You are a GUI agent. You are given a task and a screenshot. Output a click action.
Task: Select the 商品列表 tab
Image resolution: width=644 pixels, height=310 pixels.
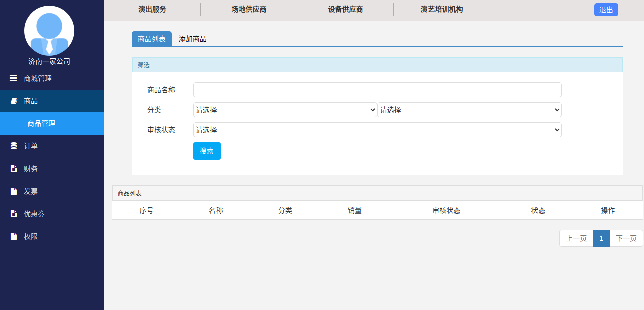(x=152, y=39)
